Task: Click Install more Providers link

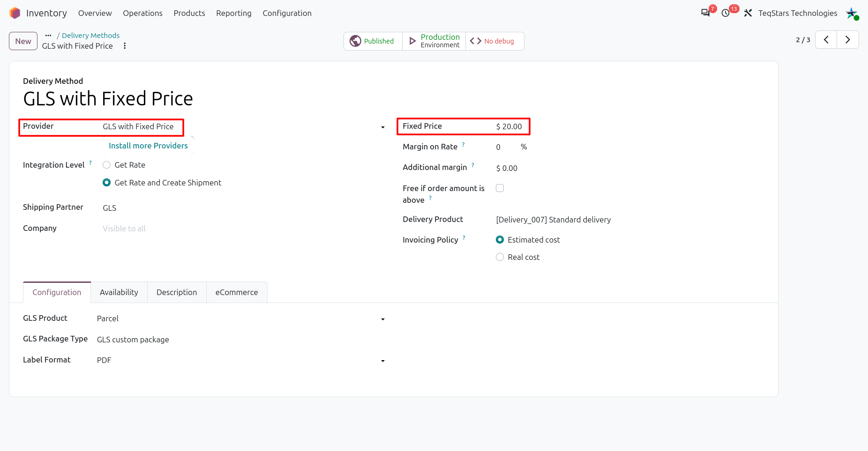Action: 148,146
